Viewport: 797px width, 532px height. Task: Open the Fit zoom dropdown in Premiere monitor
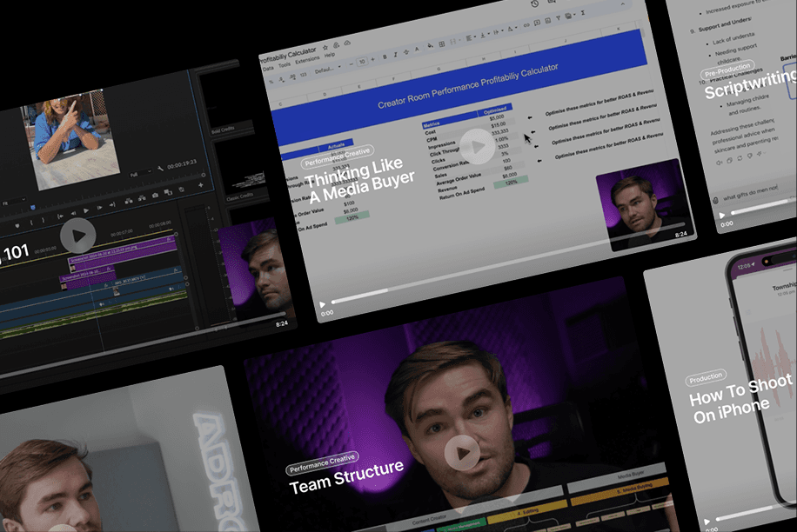[13, 203]
